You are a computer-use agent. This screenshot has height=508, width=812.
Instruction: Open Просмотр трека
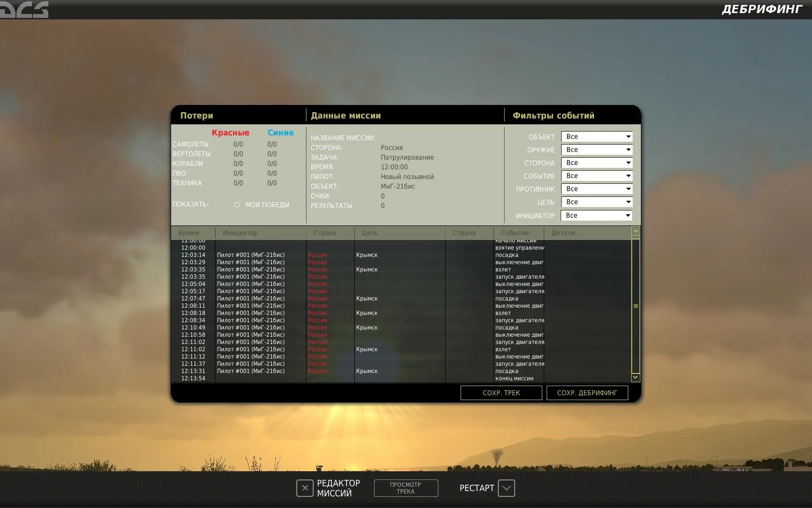tap(406, 488)
